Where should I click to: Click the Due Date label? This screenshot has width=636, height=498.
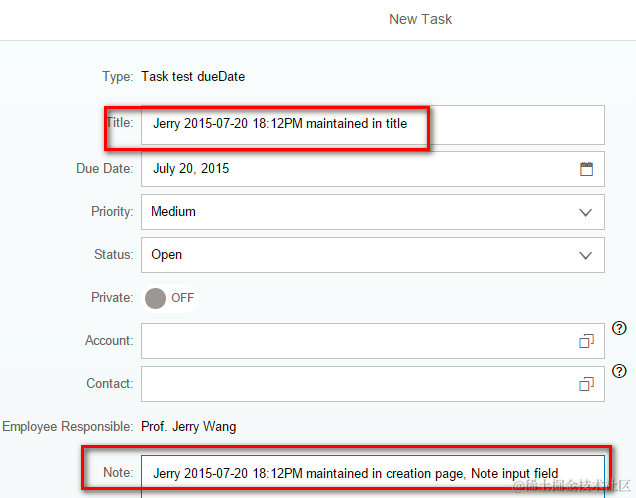click(105, 169)
